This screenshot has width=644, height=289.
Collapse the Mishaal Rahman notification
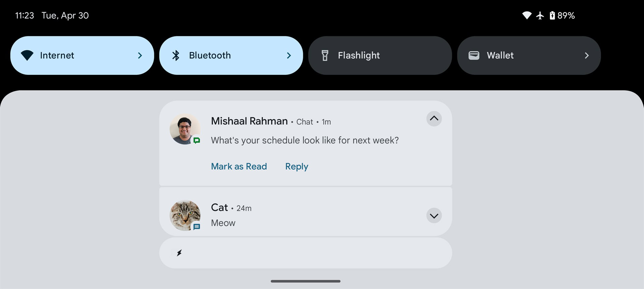(434, 119)
